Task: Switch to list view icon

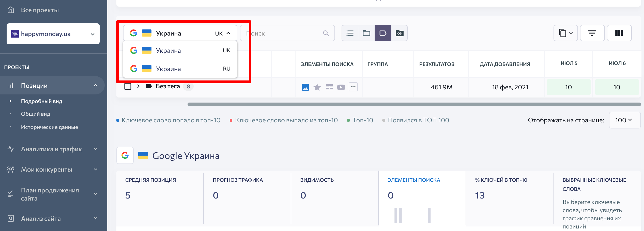Action: pyautogui.click(x=350, y=33)
